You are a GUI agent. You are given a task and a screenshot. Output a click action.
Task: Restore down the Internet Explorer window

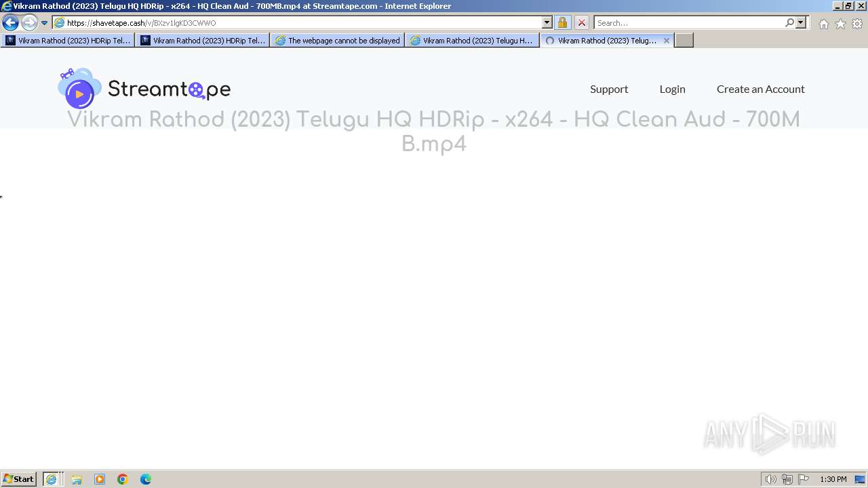(848, 5)
